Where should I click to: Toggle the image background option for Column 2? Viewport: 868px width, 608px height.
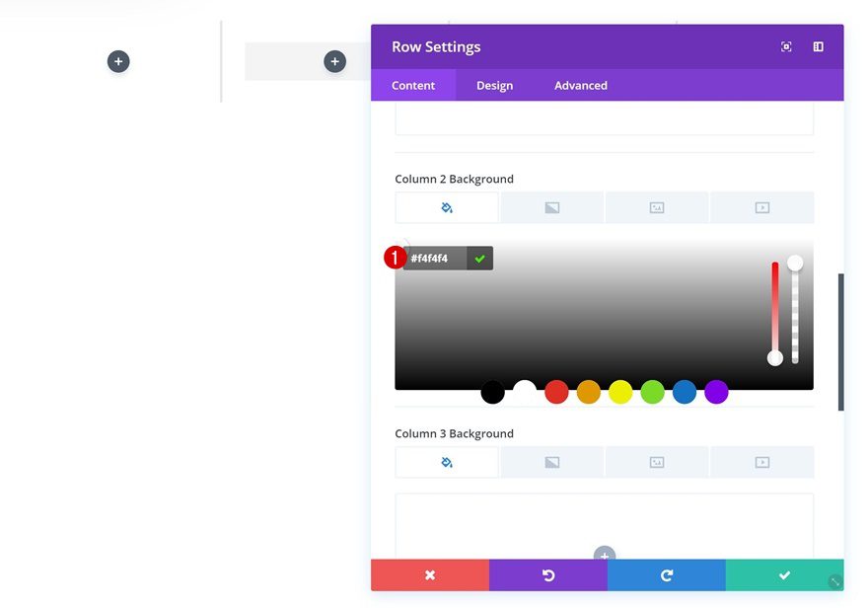coord(657,207)
